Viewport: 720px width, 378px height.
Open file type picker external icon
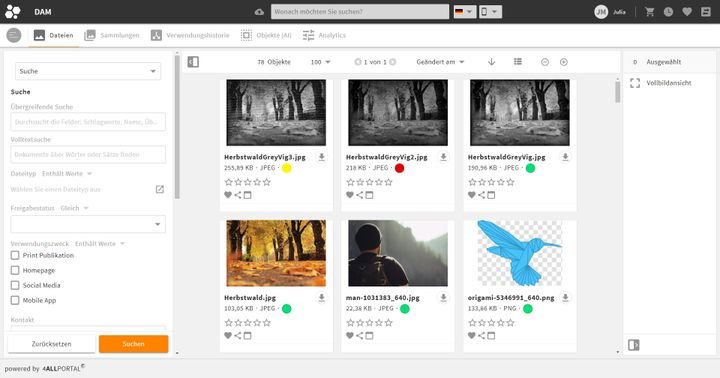tap(159, 189)
